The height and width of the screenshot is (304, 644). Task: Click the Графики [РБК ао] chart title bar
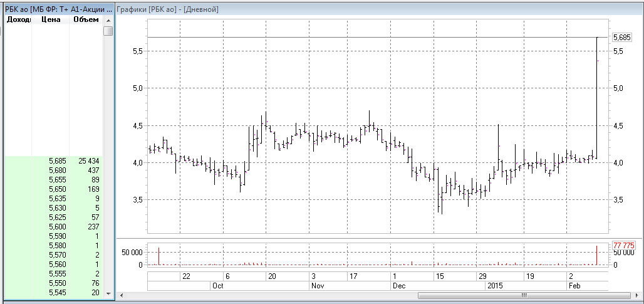point(378,9)
